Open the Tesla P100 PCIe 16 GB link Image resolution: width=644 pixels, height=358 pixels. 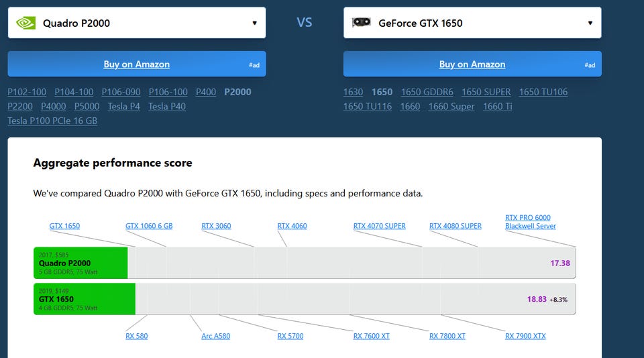(x=52, y=121)
